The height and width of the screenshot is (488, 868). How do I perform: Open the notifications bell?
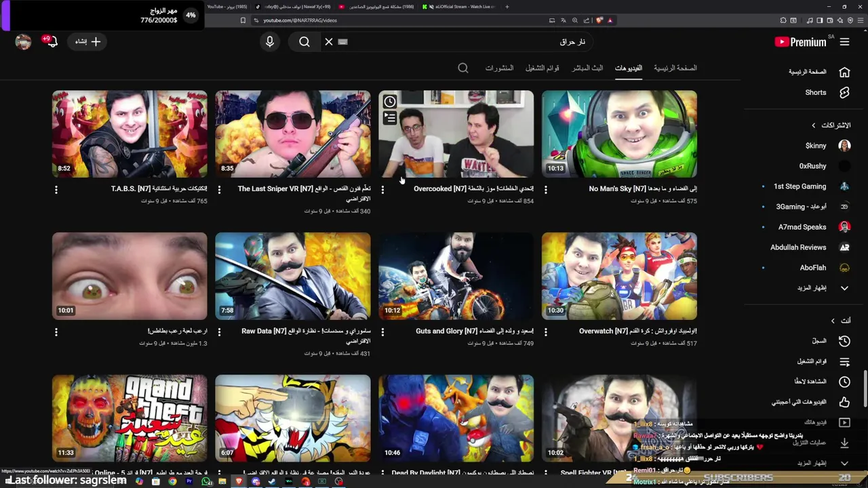(52, 42)
